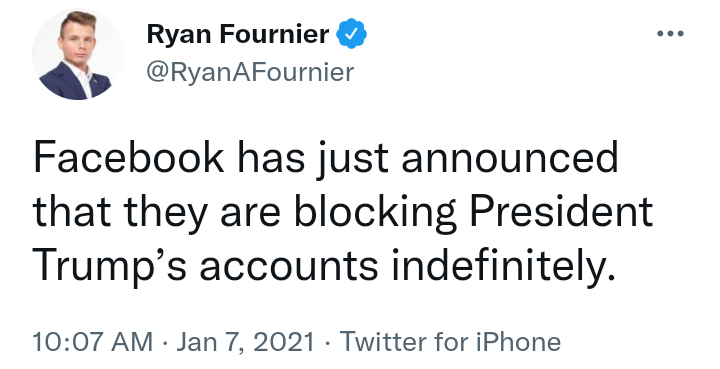Image resolution: width=720 pixels, height=369 pixels.
Task: Click the word Trump's in the tweet
Action: 110,267
